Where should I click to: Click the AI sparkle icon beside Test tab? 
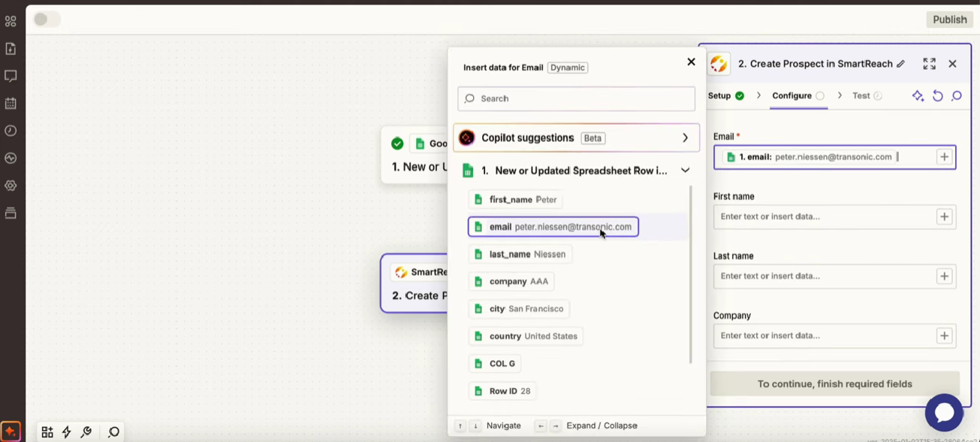pos(918,95)
